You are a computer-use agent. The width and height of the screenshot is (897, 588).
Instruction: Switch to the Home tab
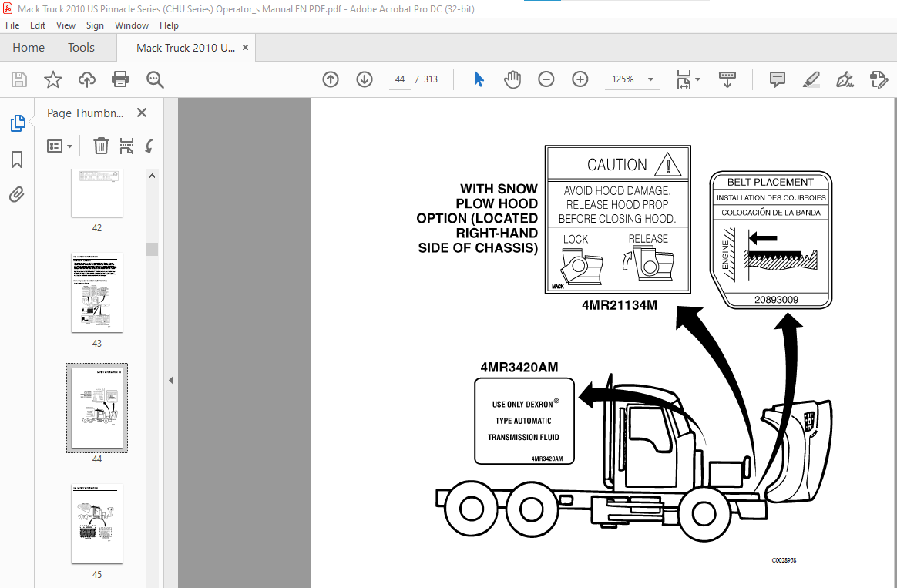point(29,48)
